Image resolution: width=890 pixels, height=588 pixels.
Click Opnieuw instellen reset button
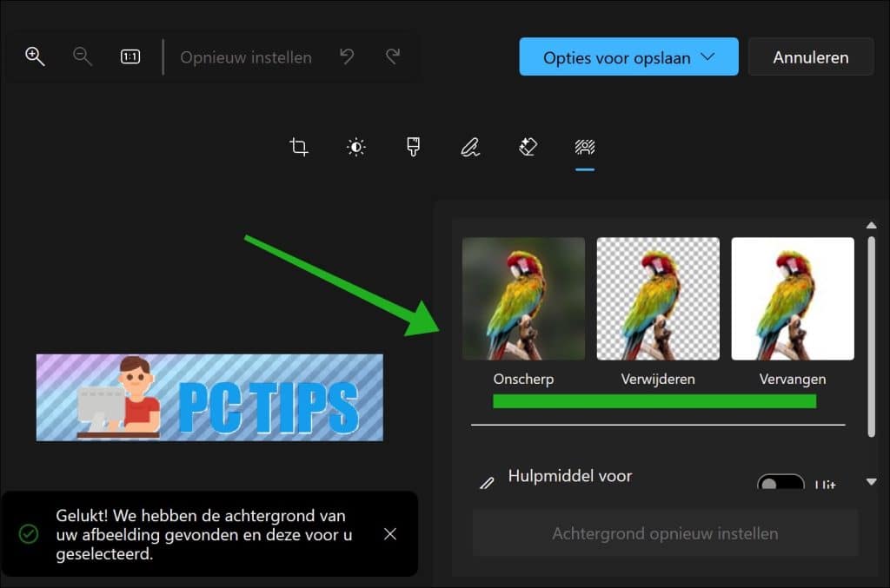click(246, 57)
